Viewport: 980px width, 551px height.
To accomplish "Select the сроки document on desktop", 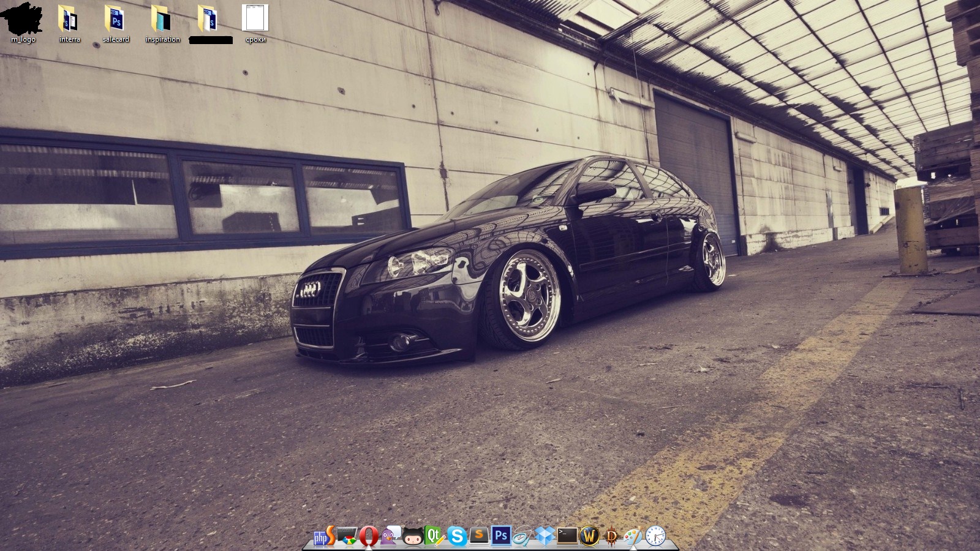I will (x=255, y=23).
